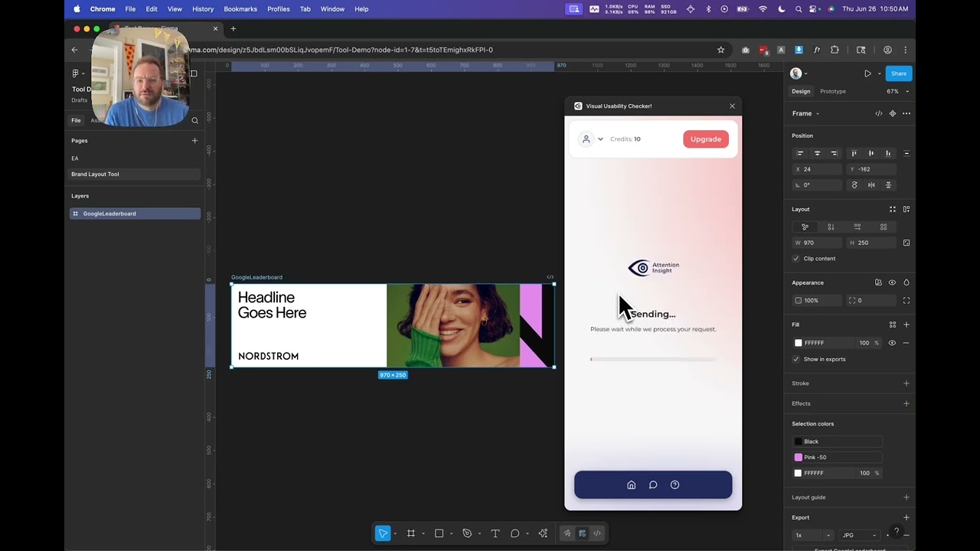Screen dimensions: 980x551
Task: Toggle fill visibility eye icon
Action: click(x=892, y=343)
